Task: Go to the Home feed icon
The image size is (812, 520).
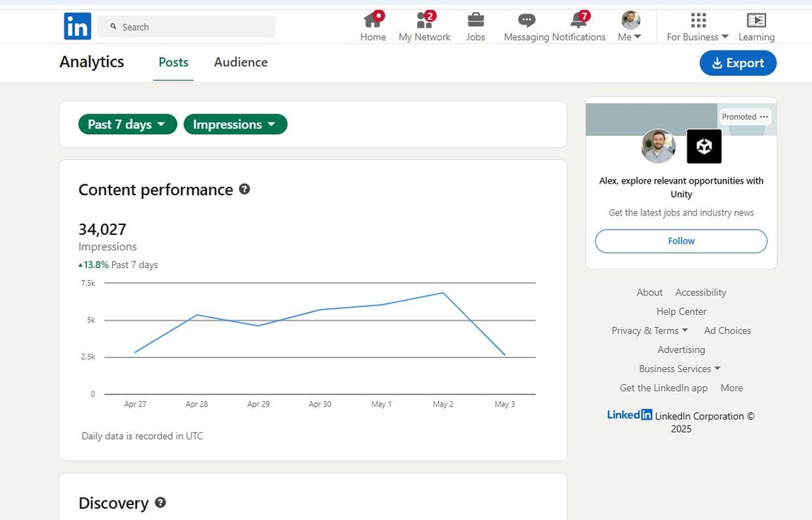Action: 373,20
